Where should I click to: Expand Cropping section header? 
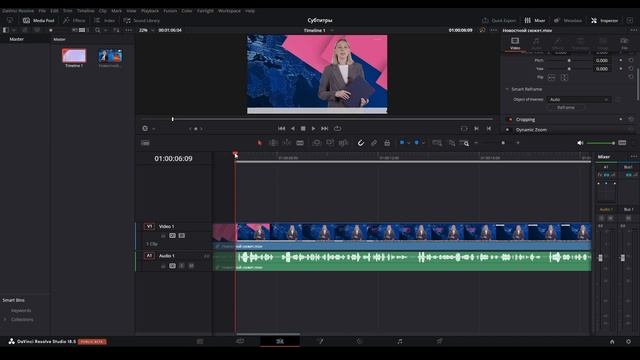point(525,120)
